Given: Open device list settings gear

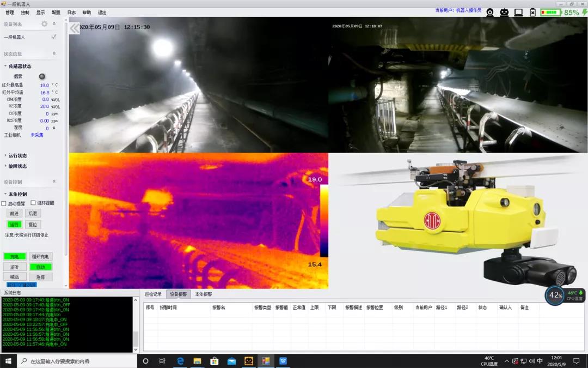Looking at the screenshot, I should pyautogui.click(x=45, y=24).
